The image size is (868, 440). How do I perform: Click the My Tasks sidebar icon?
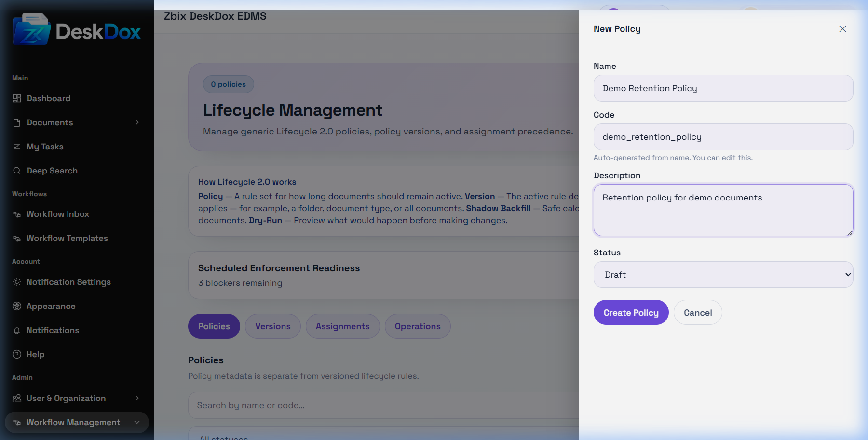coord(17,147)
